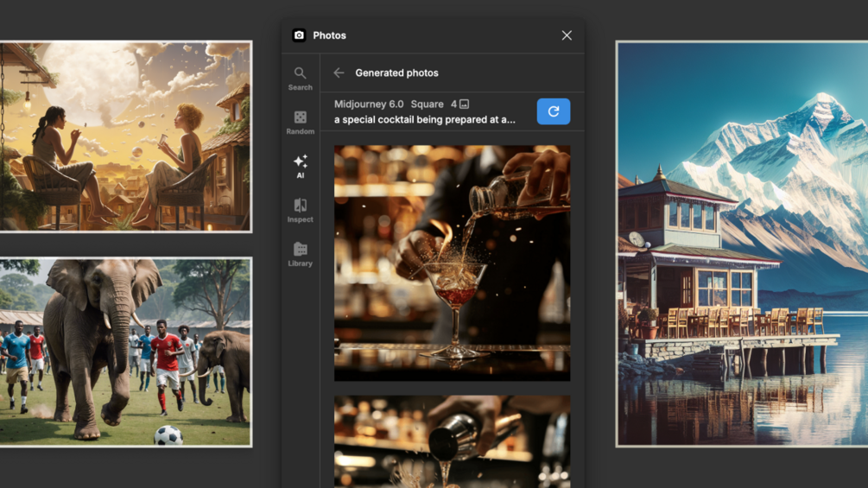Viewport: 868px width, 488px height.
Task: Click the prompt text 'a special cocktail being prepared'
Action: 425,119
